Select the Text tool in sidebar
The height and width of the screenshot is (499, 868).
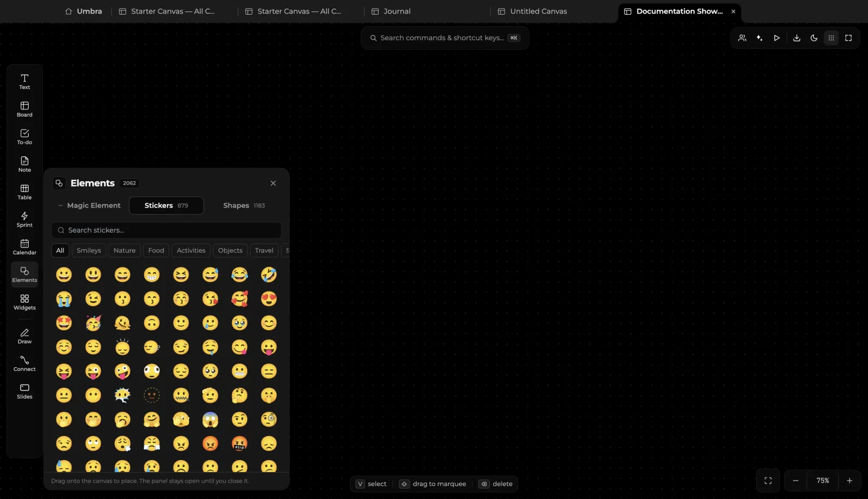(x=24, y=81)
